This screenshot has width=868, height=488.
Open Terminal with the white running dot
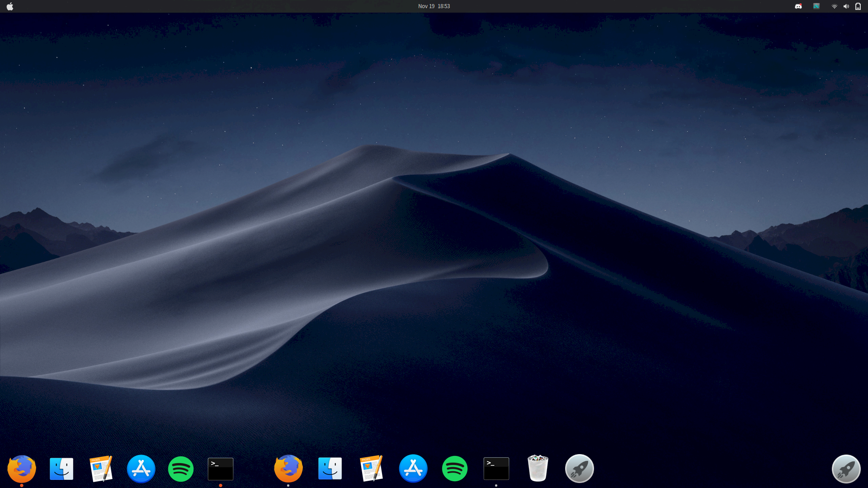[x=496, y=469]
